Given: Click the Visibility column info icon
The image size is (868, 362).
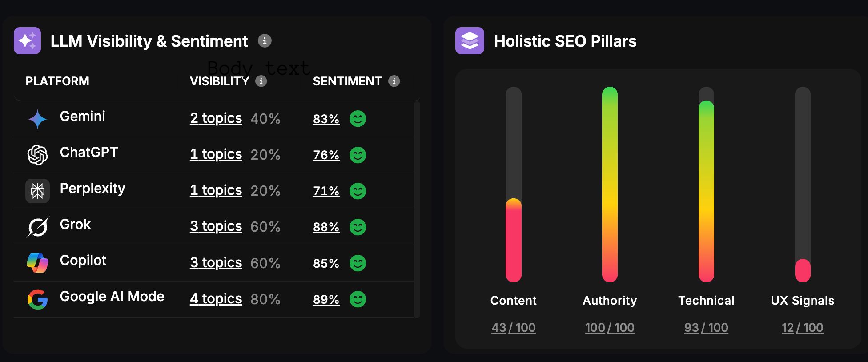Looking at the screenshot, I should (261, 81).
